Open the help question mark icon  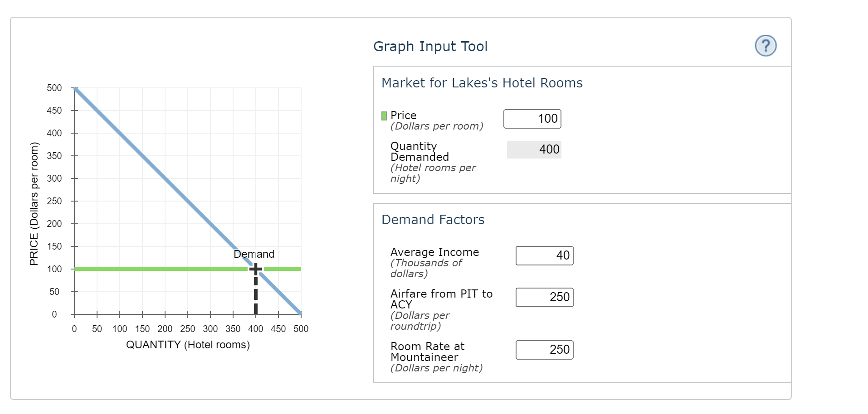pyautogui.click(x=765, y=45)
